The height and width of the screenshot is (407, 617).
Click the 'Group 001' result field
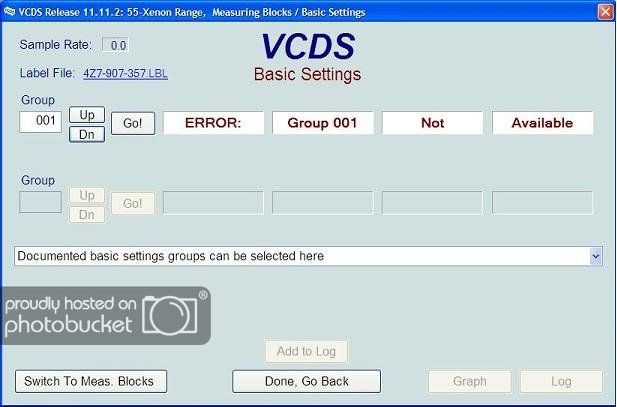(x=323, y=123)
